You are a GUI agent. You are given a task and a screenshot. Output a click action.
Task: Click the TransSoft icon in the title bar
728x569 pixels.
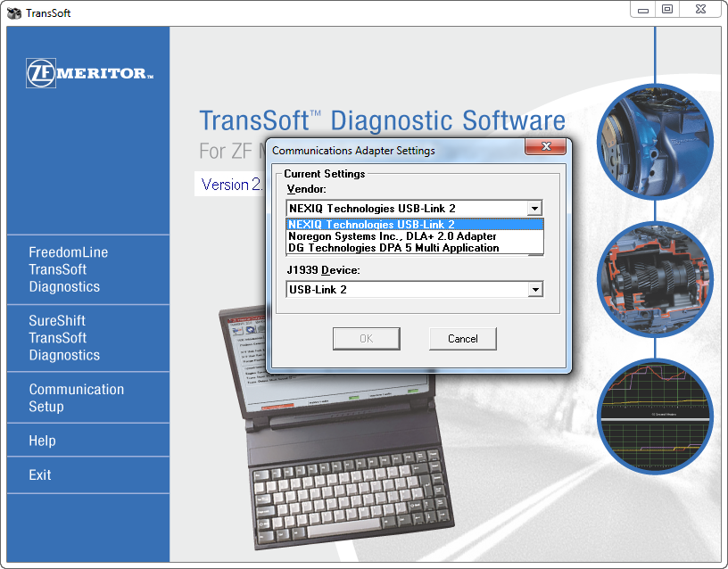point(13,13)
